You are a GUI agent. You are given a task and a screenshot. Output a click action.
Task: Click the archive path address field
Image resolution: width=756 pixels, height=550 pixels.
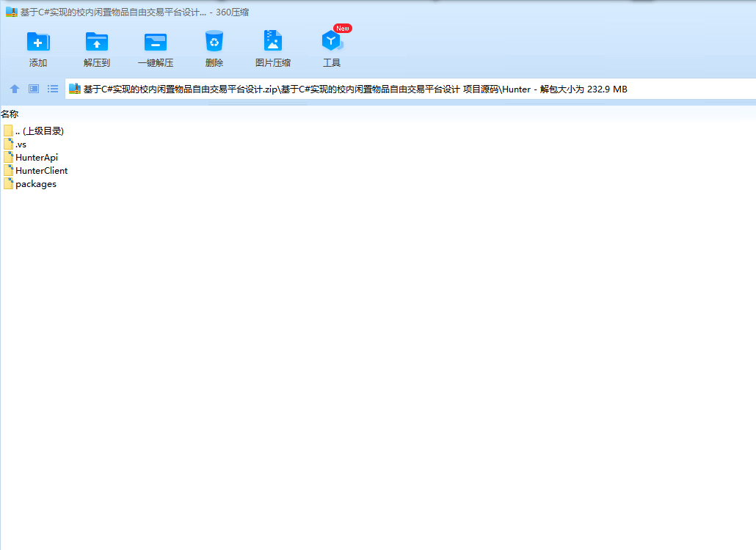tap(410, 89)
